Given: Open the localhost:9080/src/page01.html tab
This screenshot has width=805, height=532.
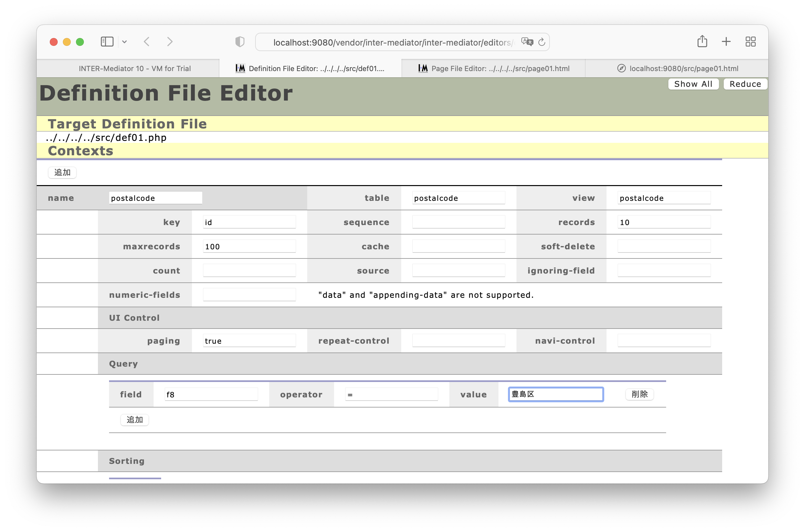Looking at the screenshot, I should [677, 68].
